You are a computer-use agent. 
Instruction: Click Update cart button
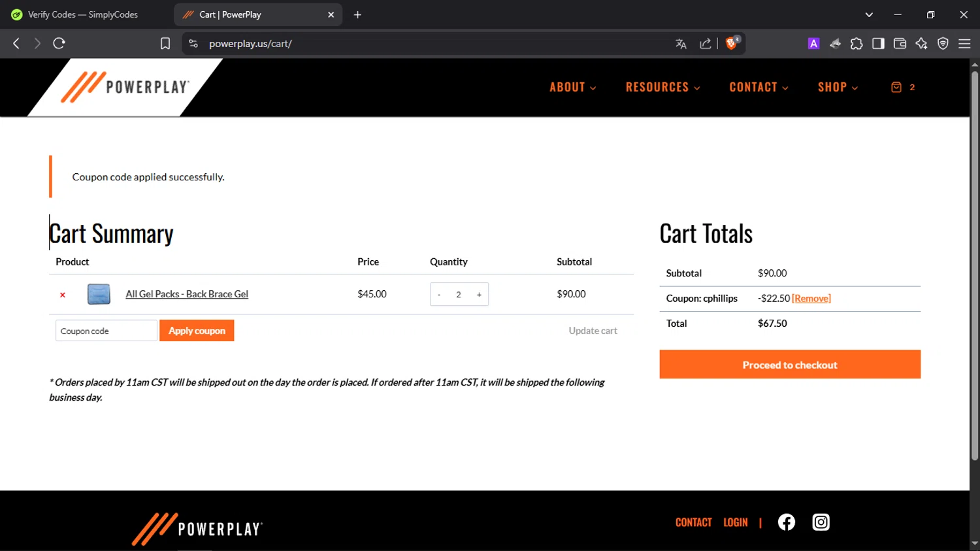pyautogui.click(x=593, y=331)
